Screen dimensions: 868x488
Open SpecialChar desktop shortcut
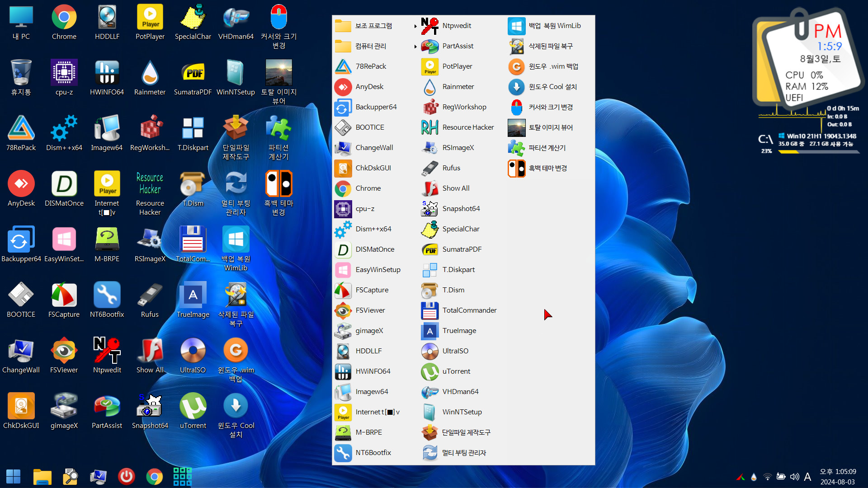click(193, 23)
